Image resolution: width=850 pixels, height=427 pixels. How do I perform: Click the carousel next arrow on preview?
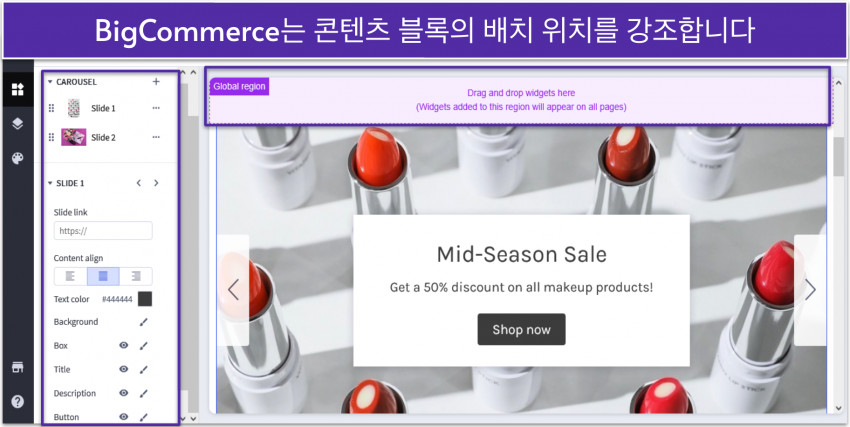click(810, 290)
